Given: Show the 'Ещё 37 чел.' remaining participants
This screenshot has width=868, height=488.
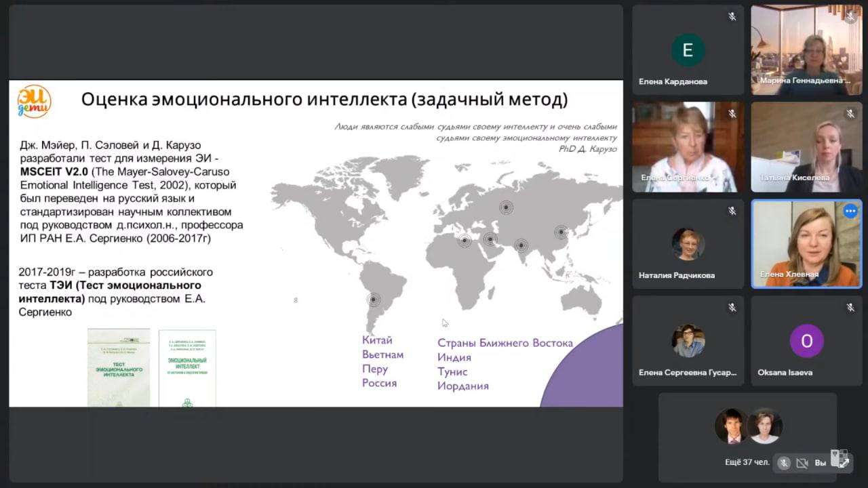Looking at the screenshot, I should [747, 462].
